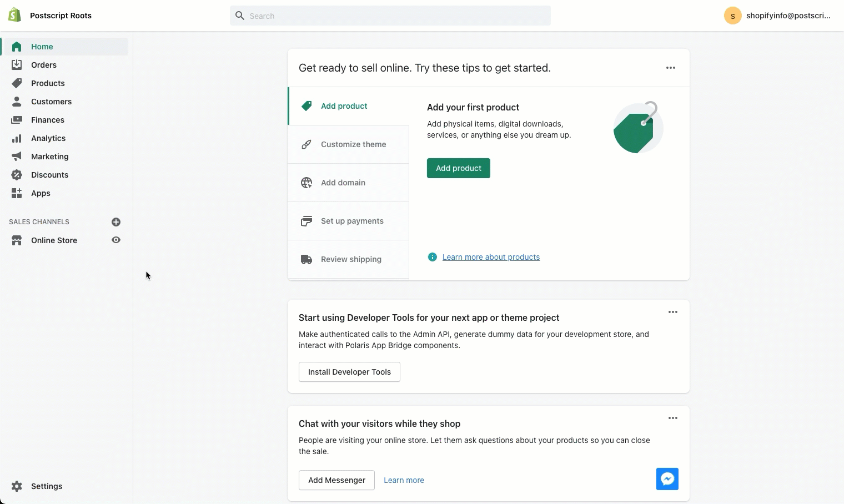Select the Add domain tab

click(348, 183)
